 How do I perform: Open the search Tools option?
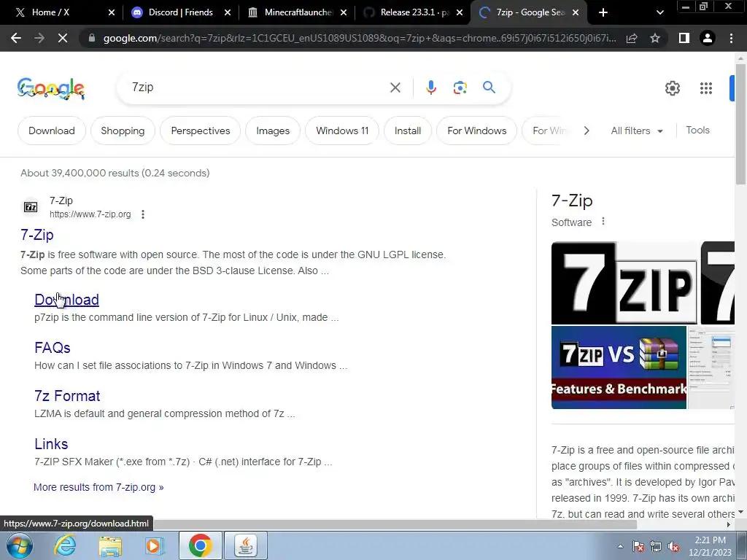(697, 130)
